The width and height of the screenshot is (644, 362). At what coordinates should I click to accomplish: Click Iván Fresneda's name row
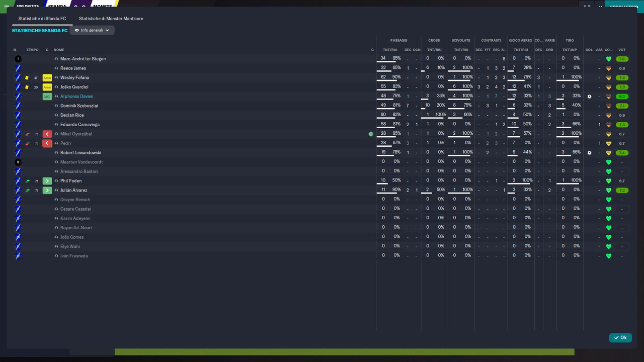pyautogui.click(x=74, y=256)
